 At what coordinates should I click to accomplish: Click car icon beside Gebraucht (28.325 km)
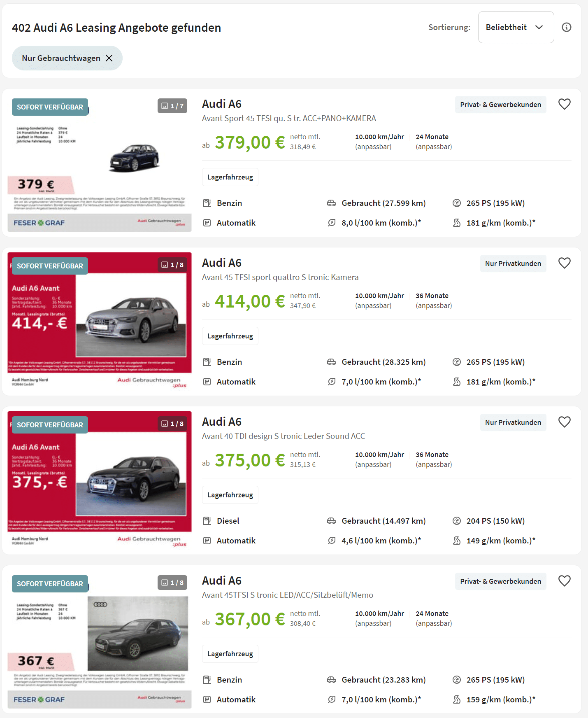coord(332,362)
